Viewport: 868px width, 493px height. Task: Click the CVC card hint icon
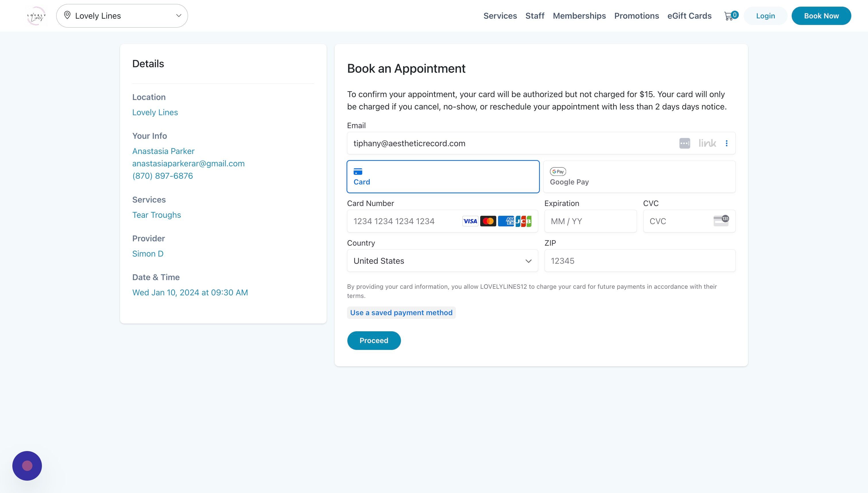click(721, 220)
